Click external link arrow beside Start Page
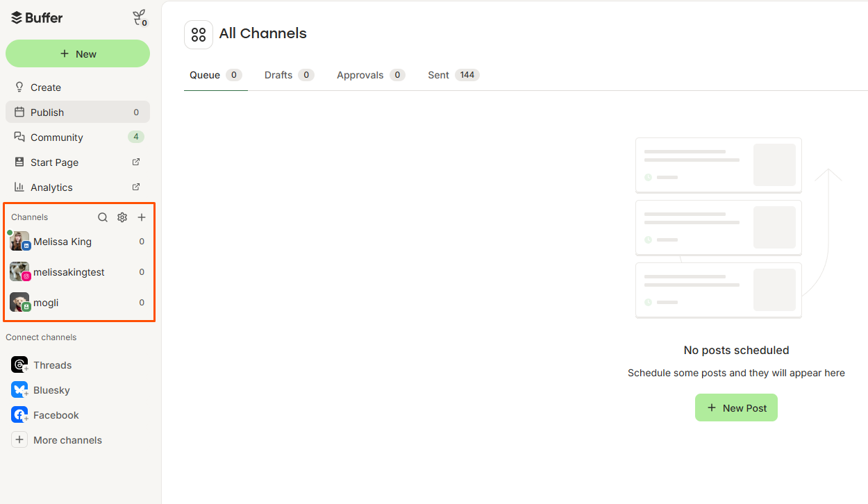 point(136,162)
